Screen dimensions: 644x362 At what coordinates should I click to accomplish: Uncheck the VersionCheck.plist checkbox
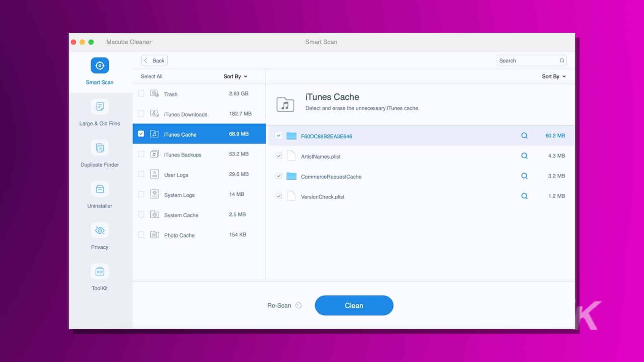pos(278,196)
